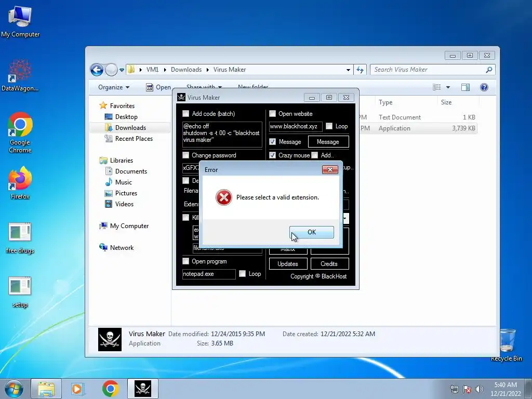Enable the Change password checkbox
Image resolution: width=532 pixels, height=399 pixels.
point(185,155)
